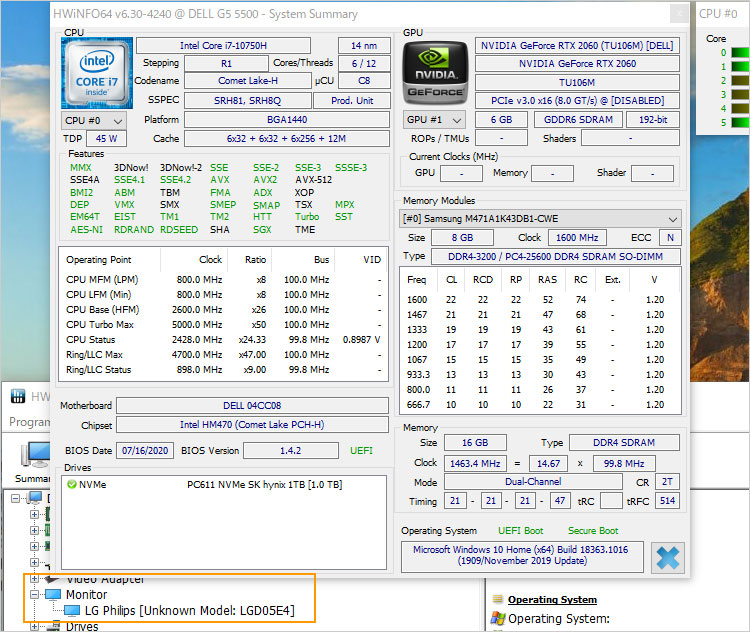Click Core 5 usage bar in CPU #0 window

740,122
